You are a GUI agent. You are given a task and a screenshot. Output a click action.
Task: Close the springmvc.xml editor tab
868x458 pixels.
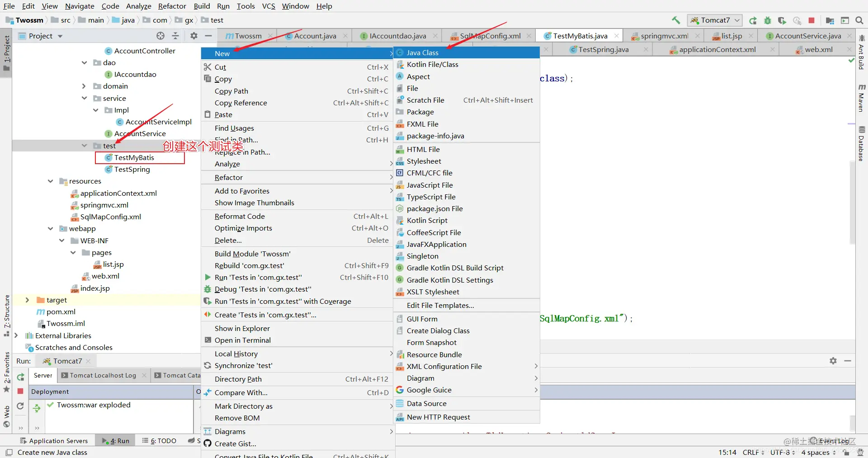tap(698, 36)
